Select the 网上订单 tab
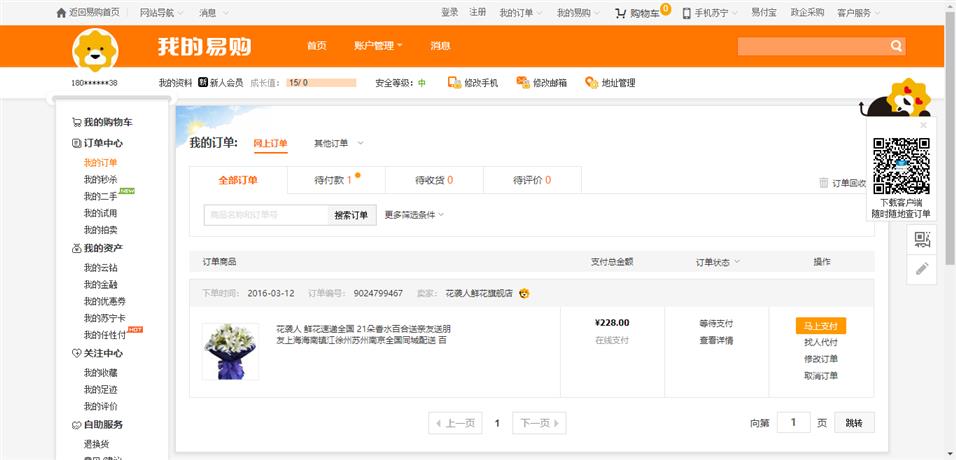Viewport: 956px width, 460px height. coord(270,143)
